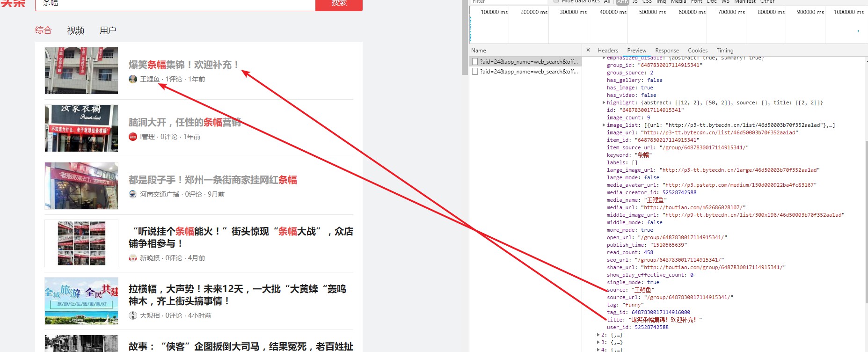Open the Timing tab in DevTools

[x=725, y=51]
